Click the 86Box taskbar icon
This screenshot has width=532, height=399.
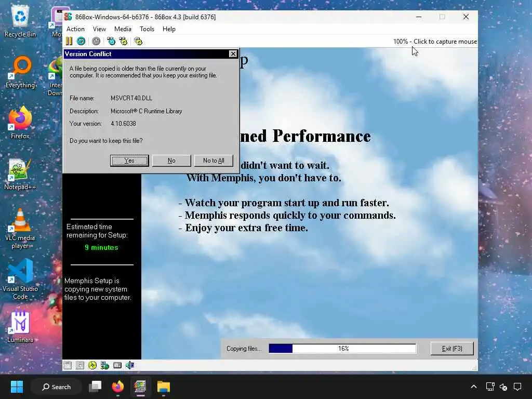(140, 387)
